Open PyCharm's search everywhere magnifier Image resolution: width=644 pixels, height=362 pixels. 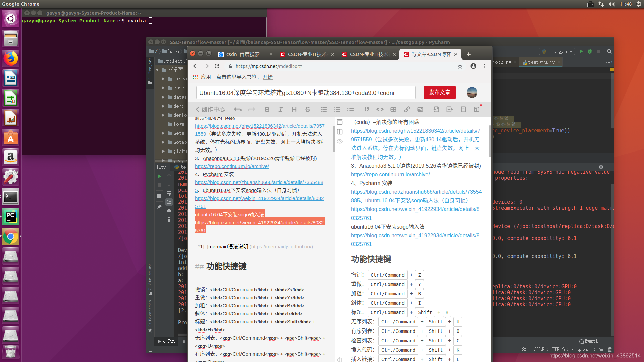(609, 51)
